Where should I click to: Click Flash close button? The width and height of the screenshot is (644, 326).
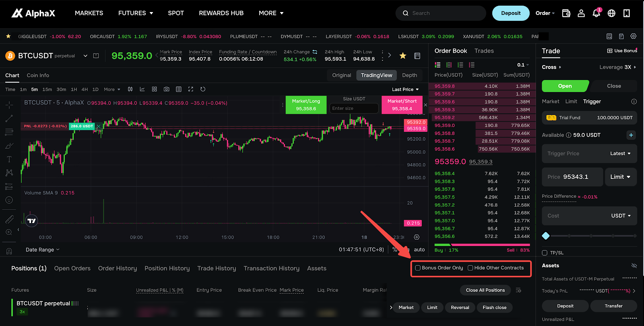coord(495,308)
